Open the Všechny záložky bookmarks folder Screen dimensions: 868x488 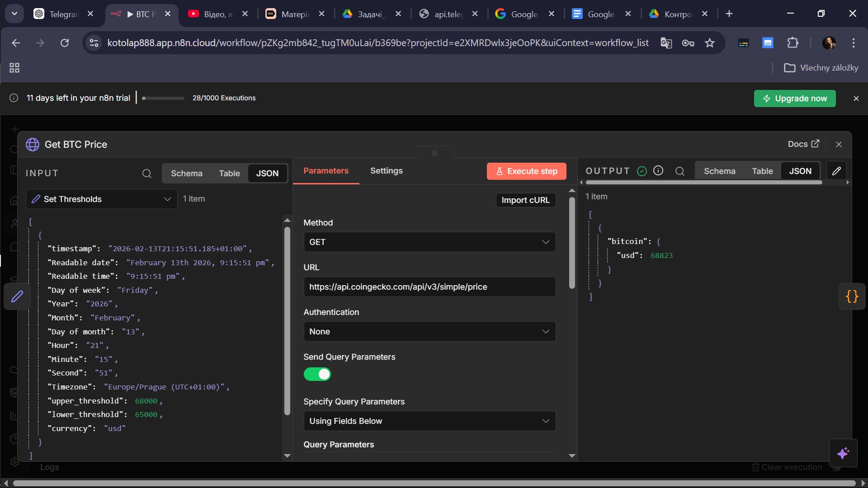(x=821, y=68)
